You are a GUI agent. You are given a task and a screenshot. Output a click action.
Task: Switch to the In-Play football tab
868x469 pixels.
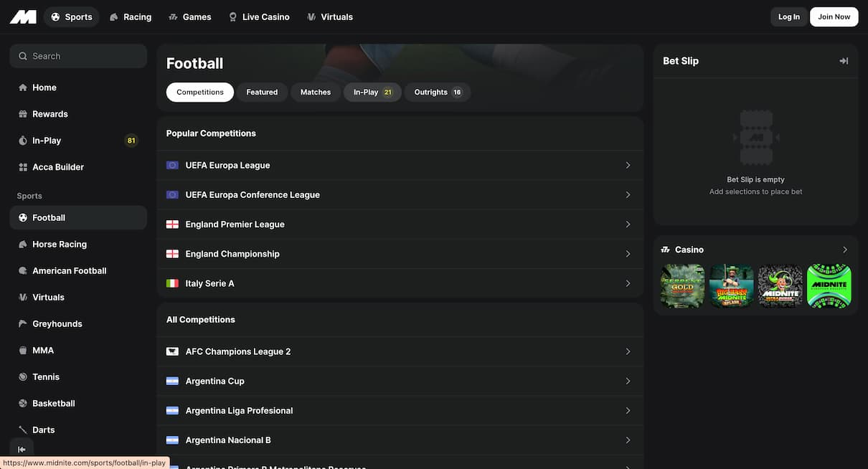(x=372, y=93)
